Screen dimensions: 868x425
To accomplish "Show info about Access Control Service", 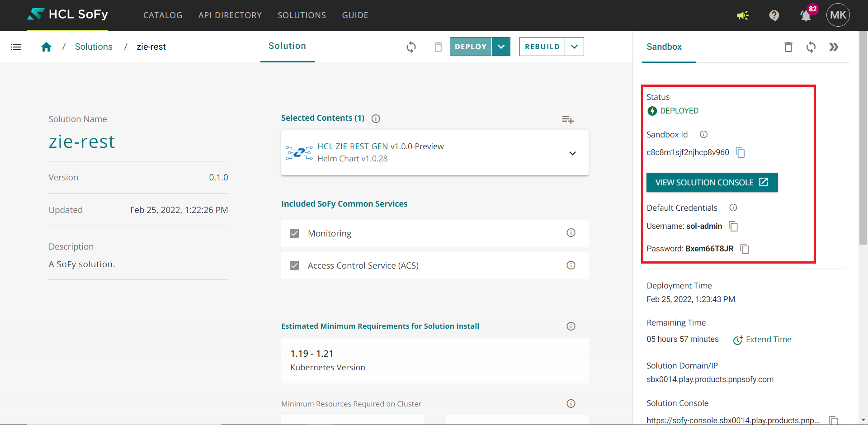I will coord(571,265).
